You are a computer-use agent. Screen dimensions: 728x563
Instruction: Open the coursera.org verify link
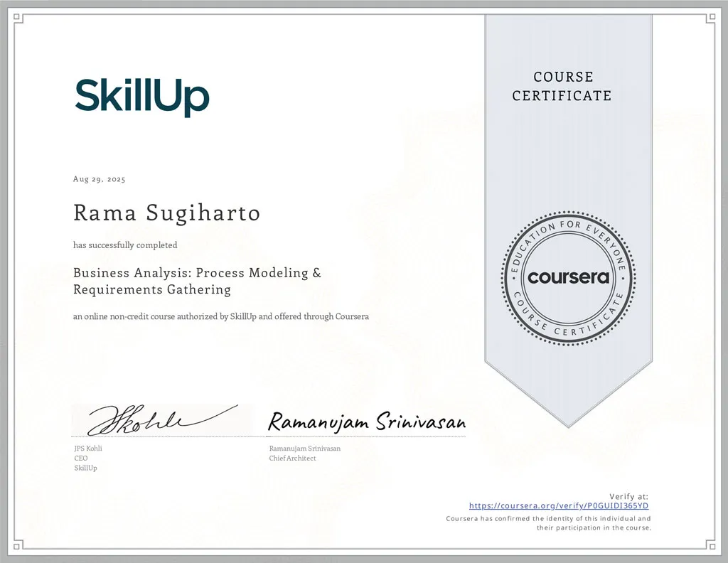pyautogui.click(x=558, y=506)
